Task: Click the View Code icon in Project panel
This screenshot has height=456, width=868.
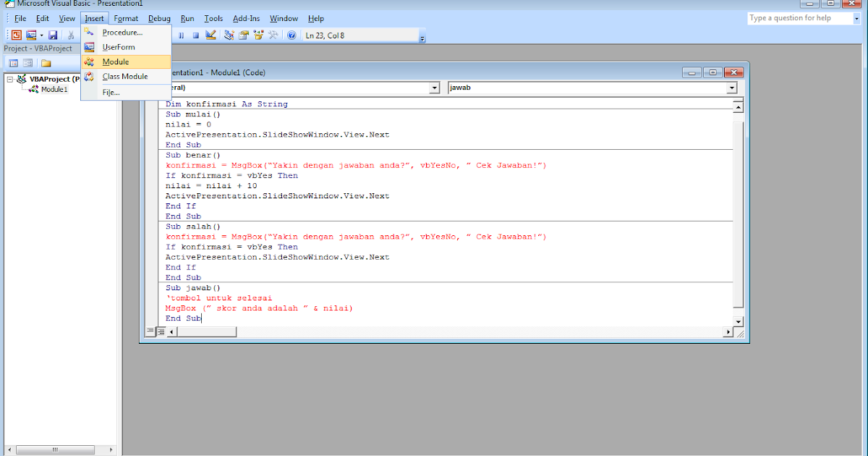Action: tap(14, 63)
